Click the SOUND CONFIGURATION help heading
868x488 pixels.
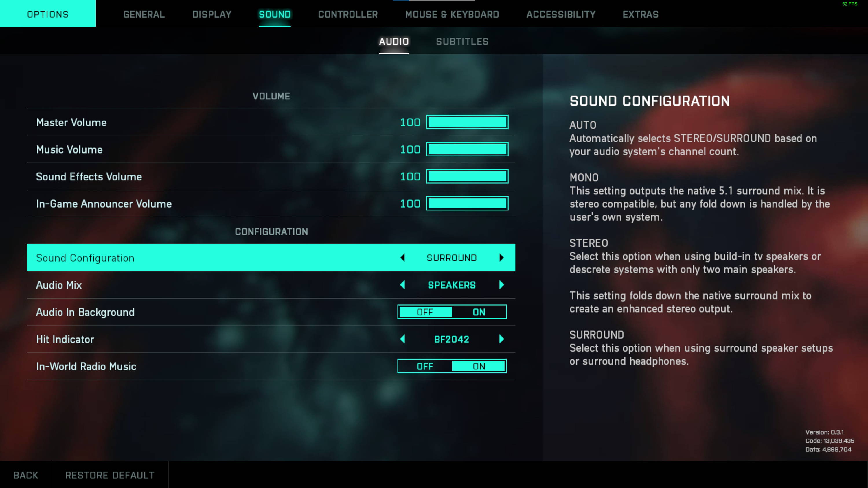649,101
